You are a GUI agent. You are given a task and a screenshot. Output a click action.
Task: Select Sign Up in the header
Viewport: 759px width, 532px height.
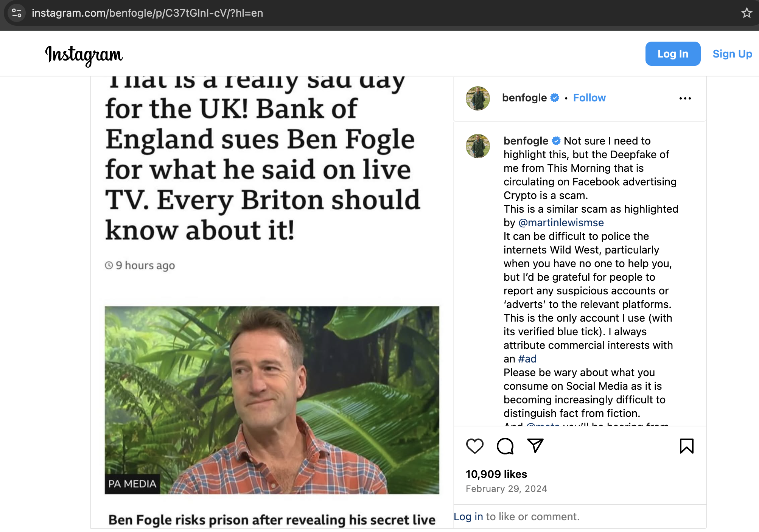click(732, 54)
